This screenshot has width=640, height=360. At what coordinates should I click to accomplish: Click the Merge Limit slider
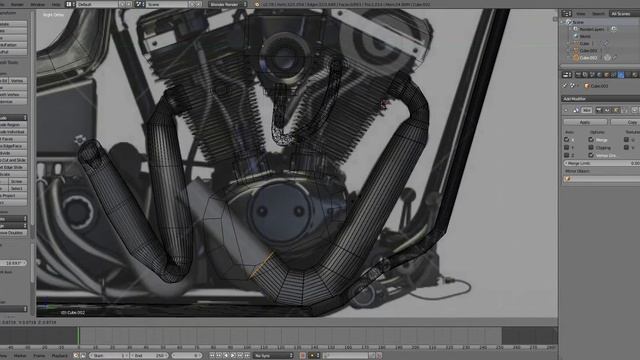[602, 163]
